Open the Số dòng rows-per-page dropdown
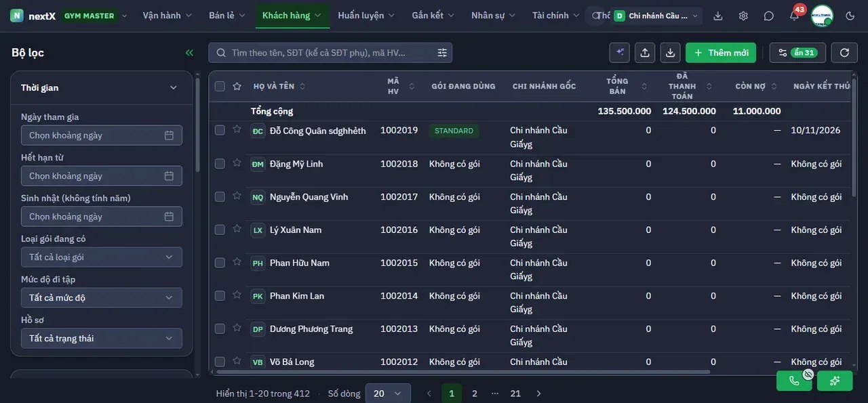Viewport: 868px width, 403px height. pyautogui.click(x=388, y=394)
